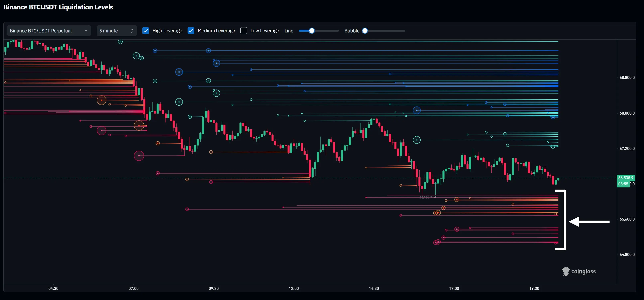Click the 68,800.0 price axis label
The height and width of the screenshot is (300, 644).
627,78
